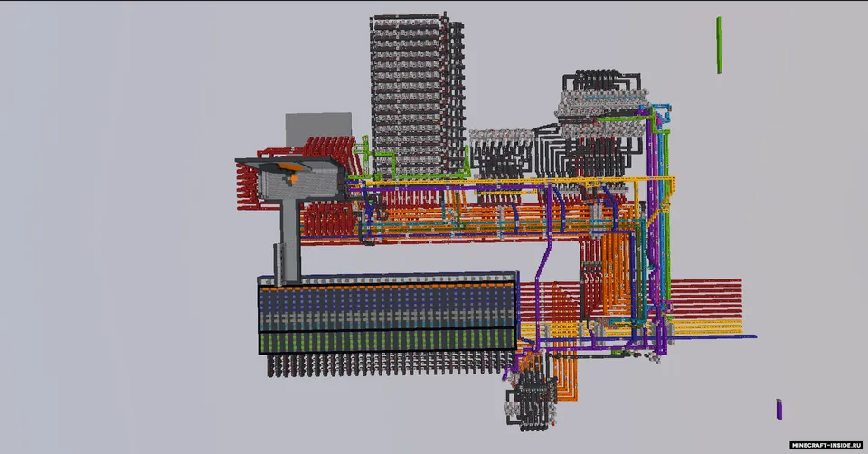This screenshot has height=454, width=868.
Task: Click the small isolated purple block
Action: [x=778, y=409]
